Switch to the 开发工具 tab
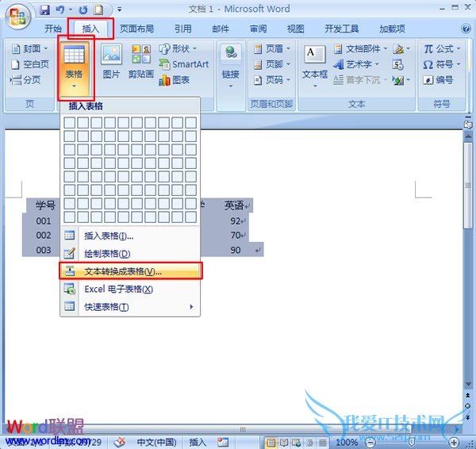Viewport: 476px width, 449px height. point(341,29)
